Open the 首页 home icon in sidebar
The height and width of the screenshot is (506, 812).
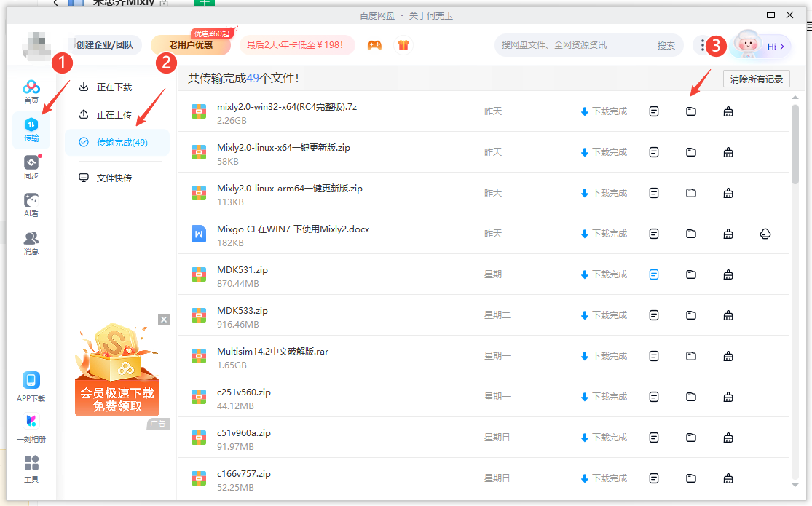(x=31, y=92)
